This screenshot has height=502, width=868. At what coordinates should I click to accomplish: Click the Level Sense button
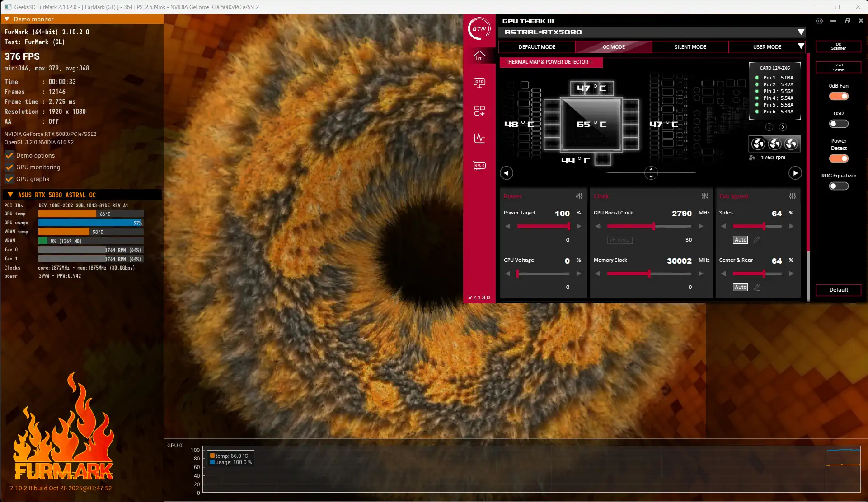(838, 67)
